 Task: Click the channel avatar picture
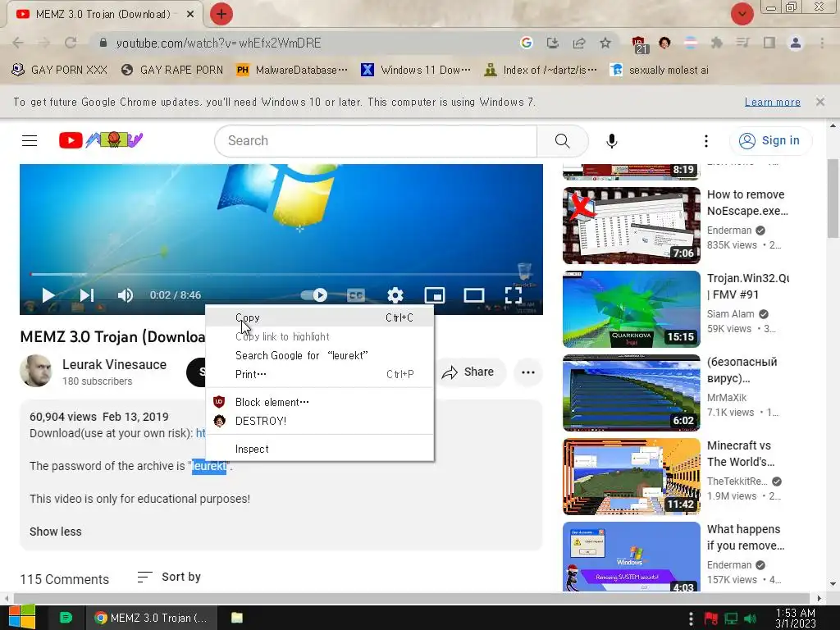coord(36,370)
